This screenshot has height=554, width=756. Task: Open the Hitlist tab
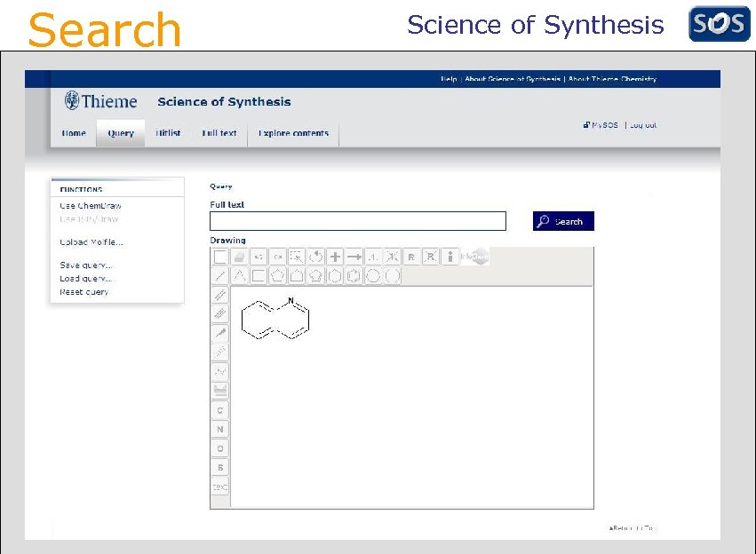[168, 133]
